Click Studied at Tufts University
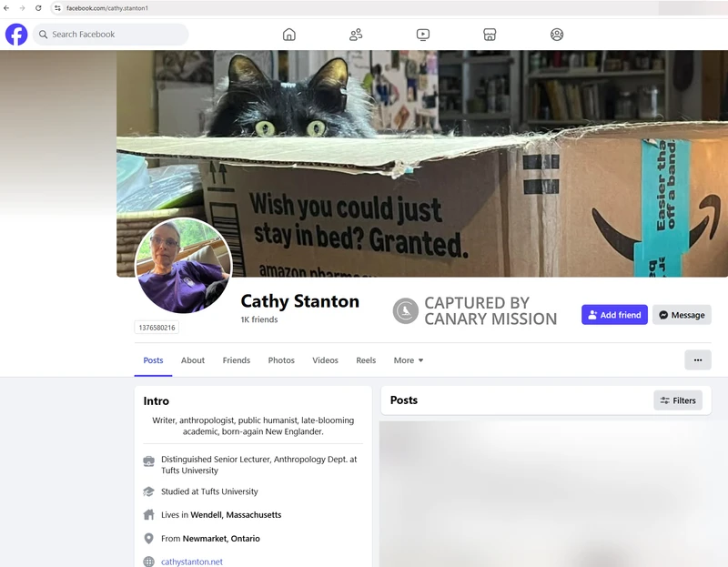 tap(209, 491)
